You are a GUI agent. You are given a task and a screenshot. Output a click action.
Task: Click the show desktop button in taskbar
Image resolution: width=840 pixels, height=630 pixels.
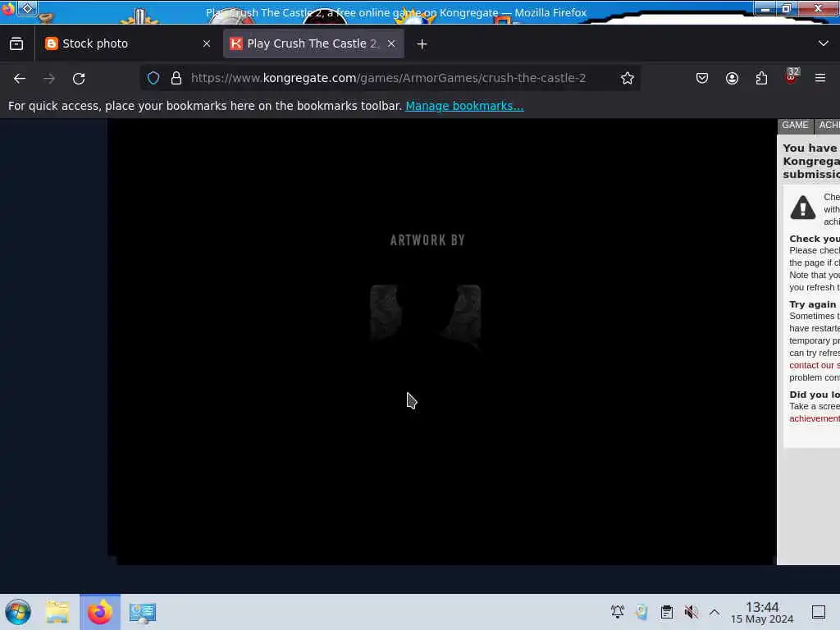[819, 612]
